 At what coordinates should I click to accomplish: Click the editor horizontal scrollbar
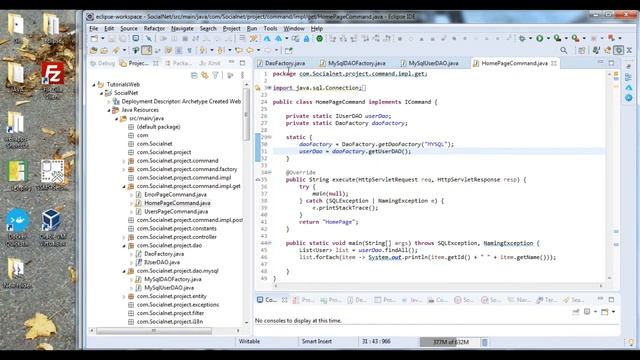439,286
